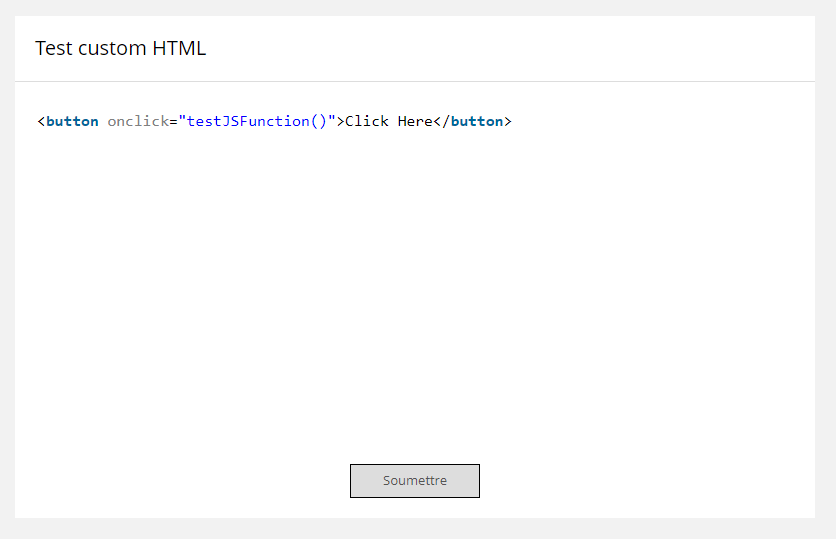Click the word "Test" in the title

(x=54, y=48)
